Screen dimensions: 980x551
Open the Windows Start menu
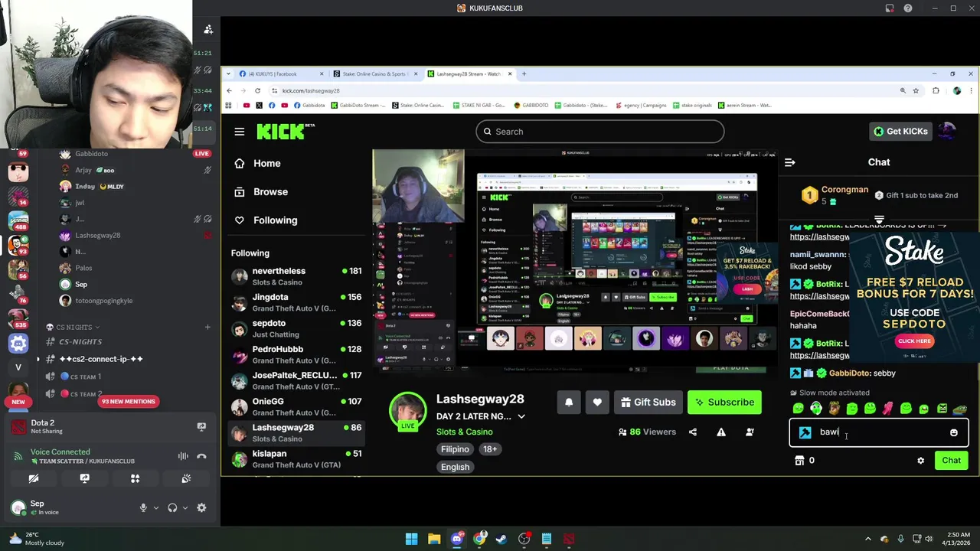pyautogui.click(x=411, y=539)
